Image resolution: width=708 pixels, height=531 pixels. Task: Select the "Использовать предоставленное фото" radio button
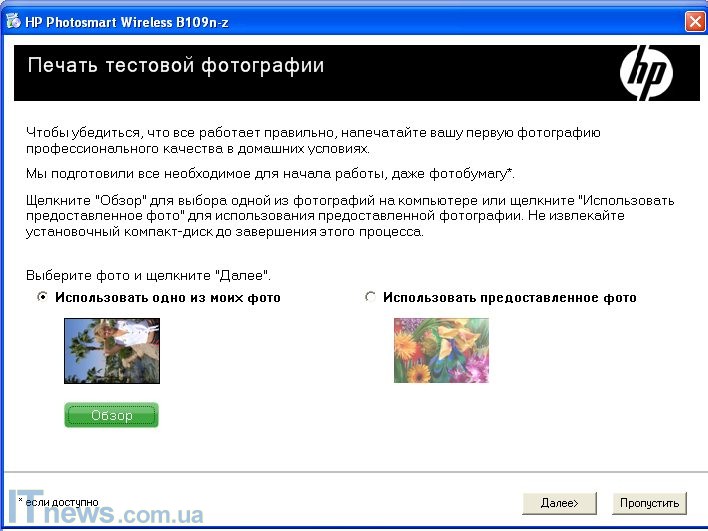coord(371,297)
